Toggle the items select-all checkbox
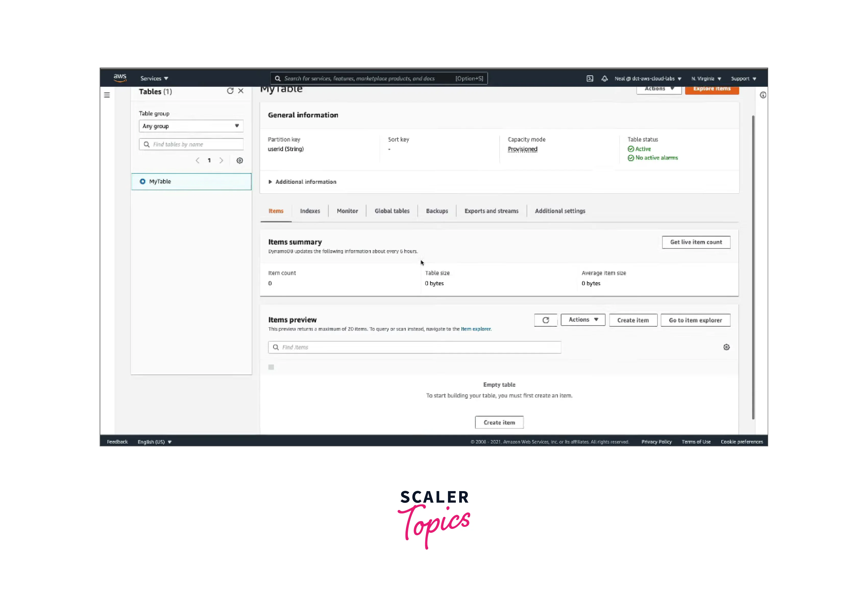The image size is (868, 596). click(271, 367)
